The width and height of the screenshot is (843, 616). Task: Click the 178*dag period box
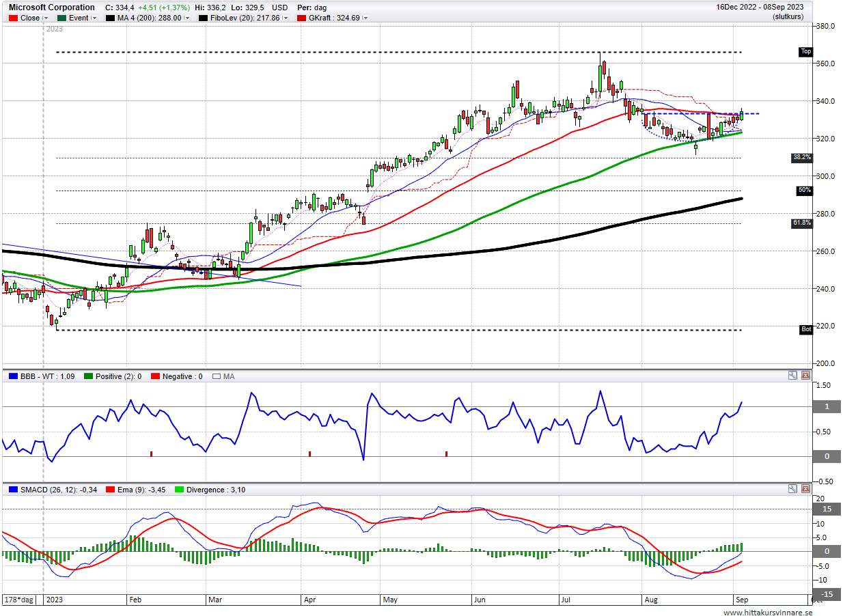(x=18, y=600)
